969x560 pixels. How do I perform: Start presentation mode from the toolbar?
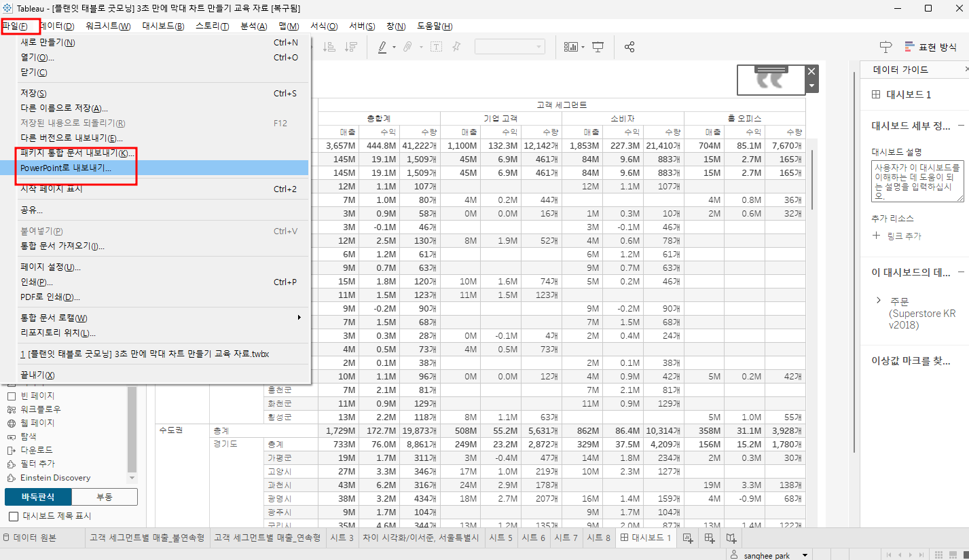pyautogui.click(x=598, y=47)
